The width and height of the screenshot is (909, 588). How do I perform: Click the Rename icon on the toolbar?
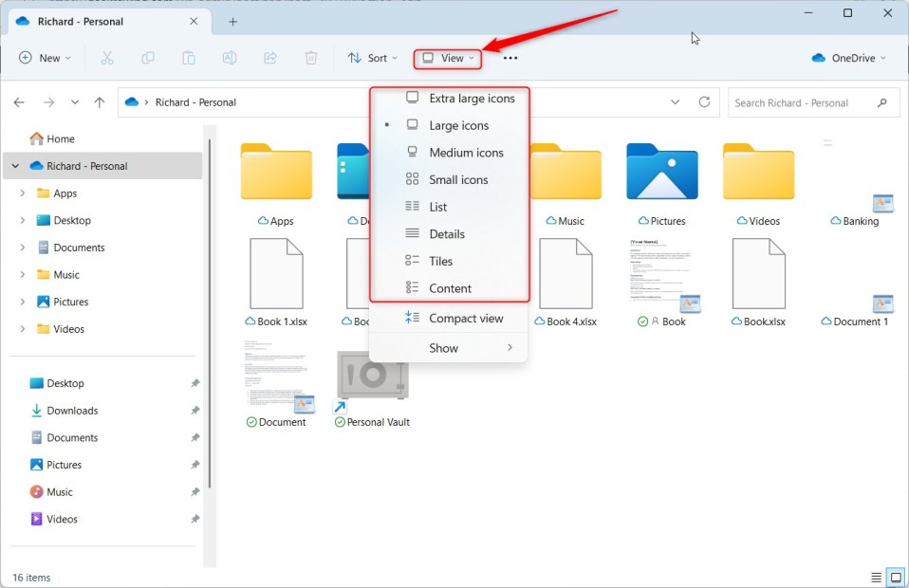[x=229, y=58]
